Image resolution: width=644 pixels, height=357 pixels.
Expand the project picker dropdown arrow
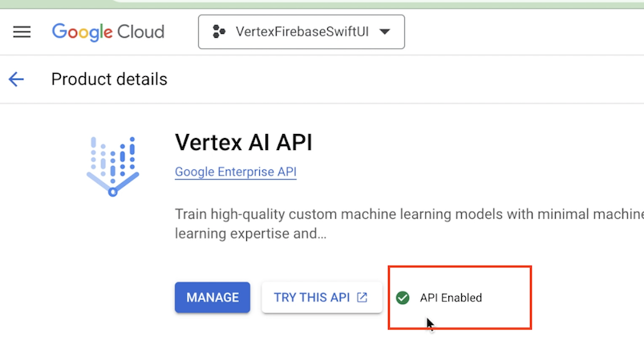click(384, 32)
